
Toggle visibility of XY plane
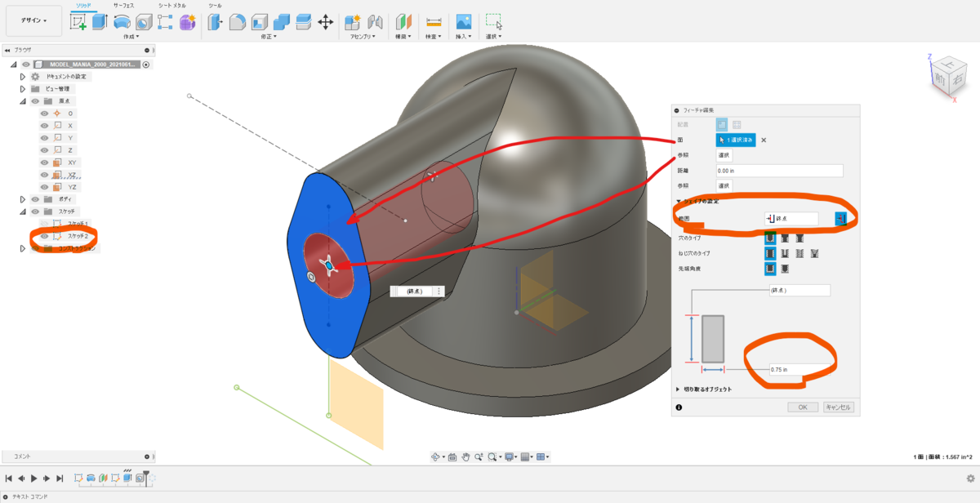pyautogui.click(x=45, y=162)
